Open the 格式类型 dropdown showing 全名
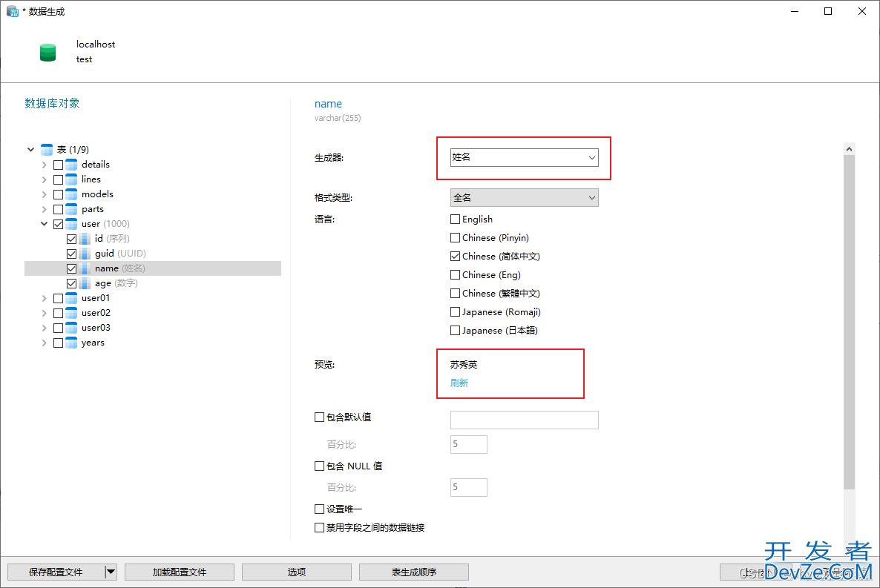Image resolution: width=880 pixels, height=588 pixels. coord(524,197)
